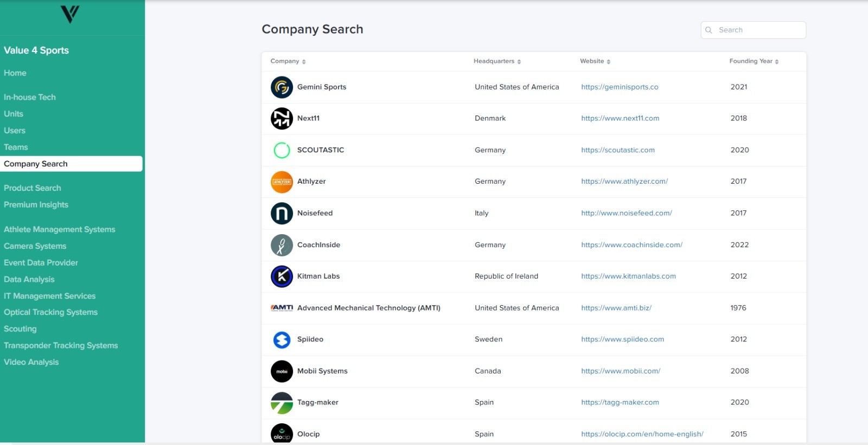The width and height of the screenshot is (868, 445).
Task: Click the Value 4 Sports V logo
Action: point(70,14)
